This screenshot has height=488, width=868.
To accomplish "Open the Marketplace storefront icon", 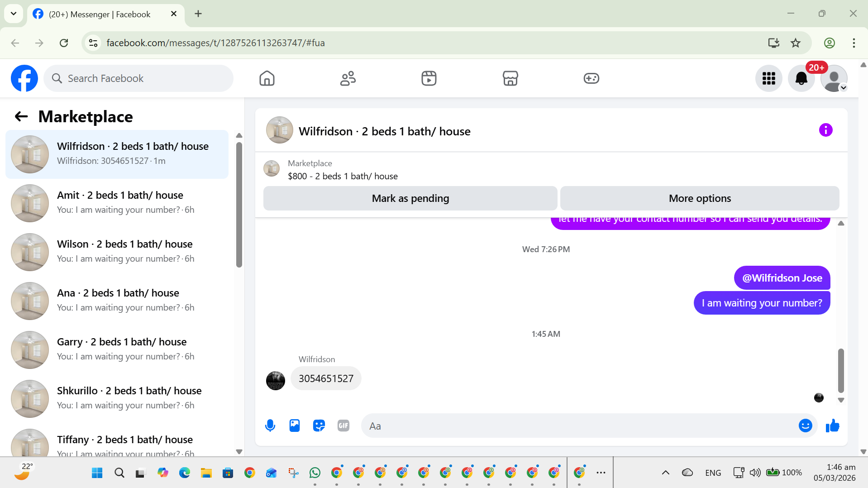I will tap(510, 78).
